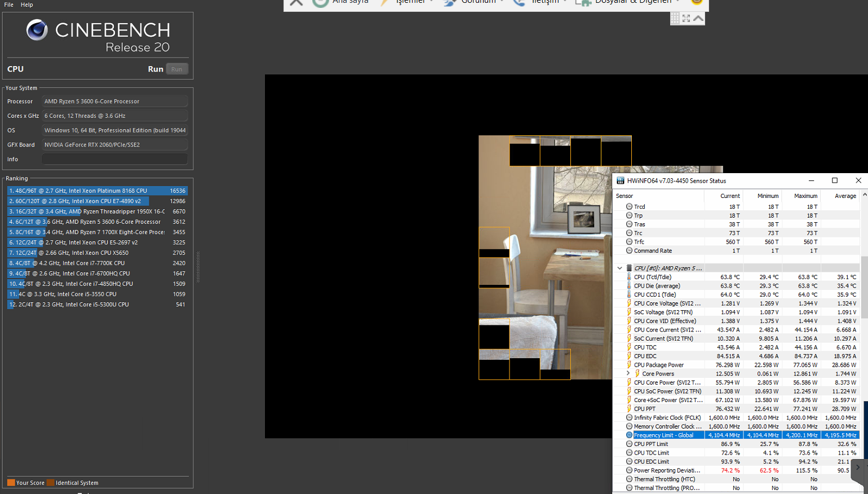Click lightning icon beside CPU EDC
The height and width of the screenshot is (494, 868).
pos(629,356)
